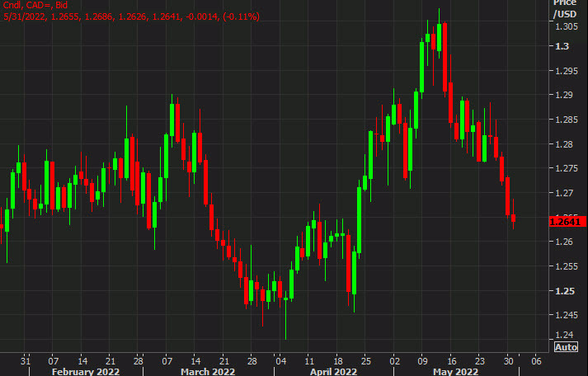Click the bold 1.3 price axis label
The width and height of the screenshot is (588, 376).
tap(562, 46)
